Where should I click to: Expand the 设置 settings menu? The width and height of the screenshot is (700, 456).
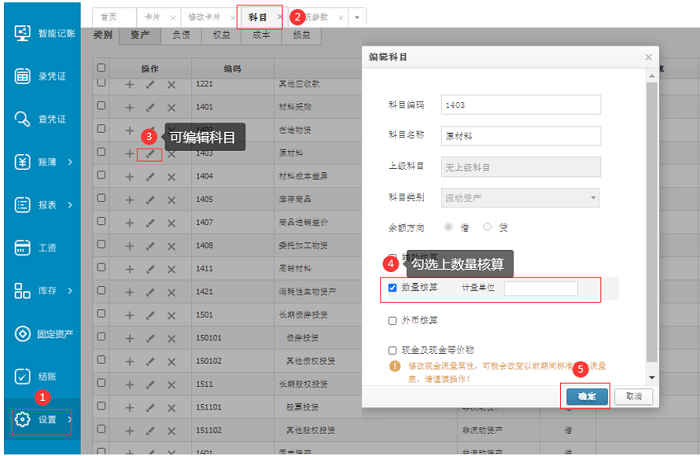point(43,420)
